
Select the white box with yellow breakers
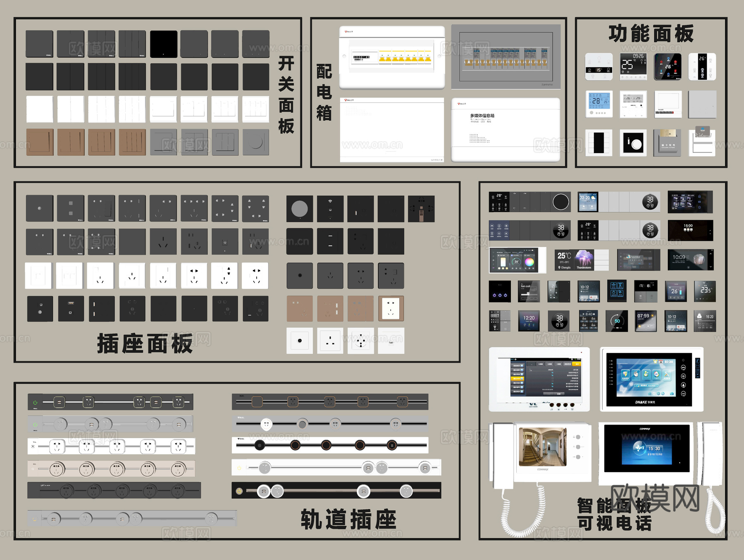(392, 57)
